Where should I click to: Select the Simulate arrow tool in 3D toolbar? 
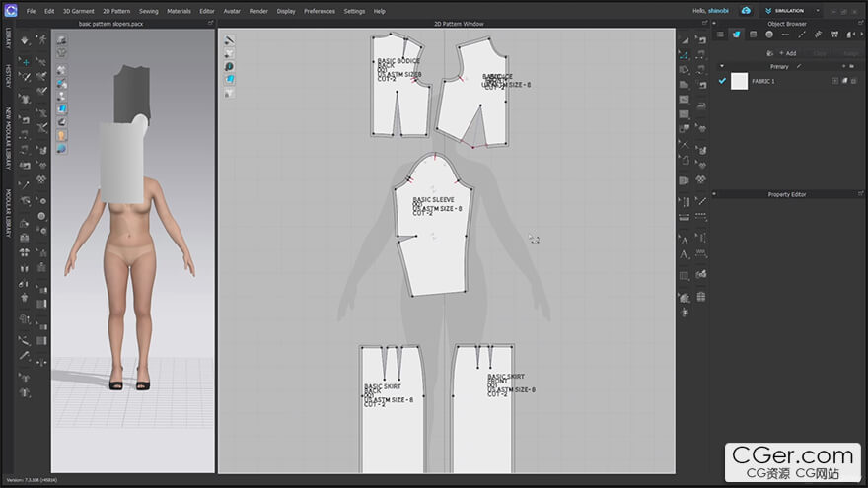click(x=26, y=40)
